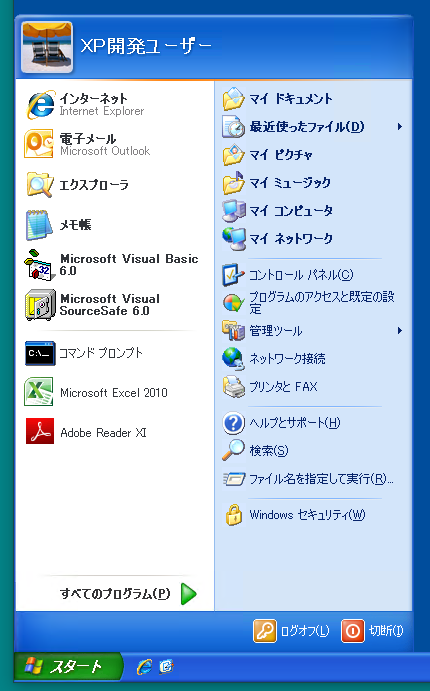Open マイ ドキュメント folder icon
The image size is (430, 691).
[234, 99]
